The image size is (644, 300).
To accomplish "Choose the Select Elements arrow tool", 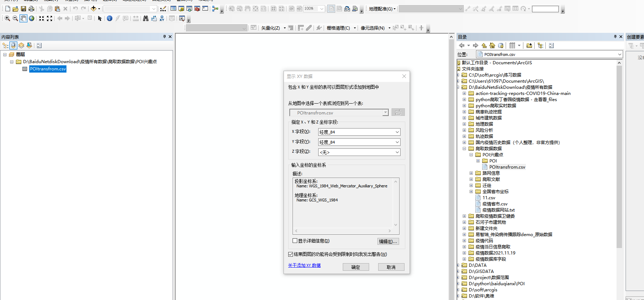I will tap(100, 18).
